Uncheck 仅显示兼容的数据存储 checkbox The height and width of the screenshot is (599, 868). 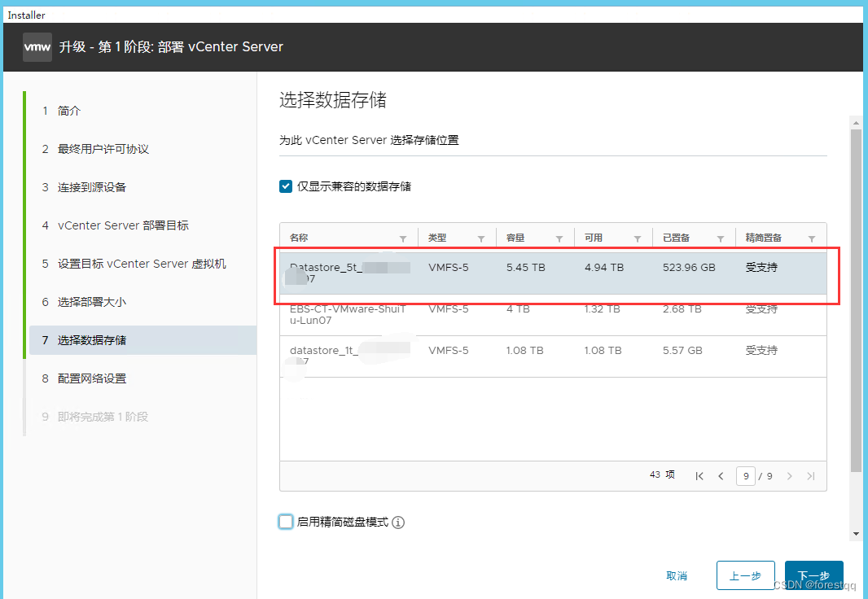[x=286, y=186]
